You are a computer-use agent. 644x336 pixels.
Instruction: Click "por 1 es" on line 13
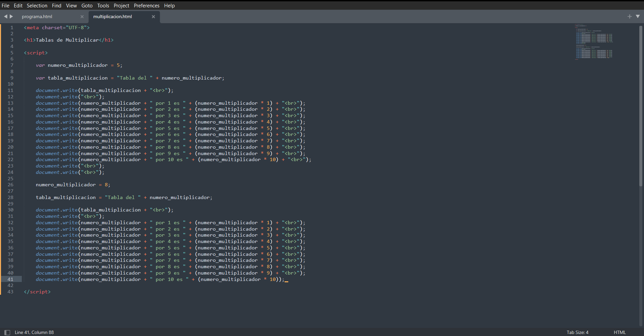coord(168,103)
